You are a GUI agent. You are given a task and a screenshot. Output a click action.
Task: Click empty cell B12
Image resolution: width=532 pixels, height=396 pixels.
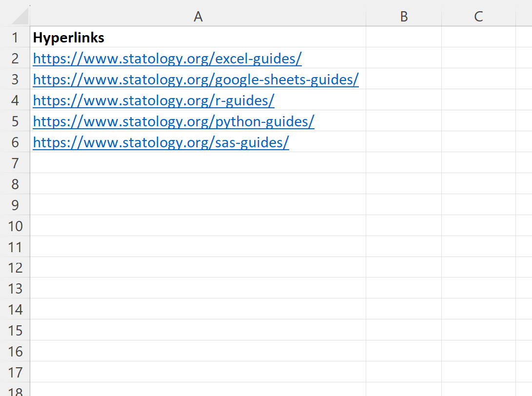pos(404,267)
